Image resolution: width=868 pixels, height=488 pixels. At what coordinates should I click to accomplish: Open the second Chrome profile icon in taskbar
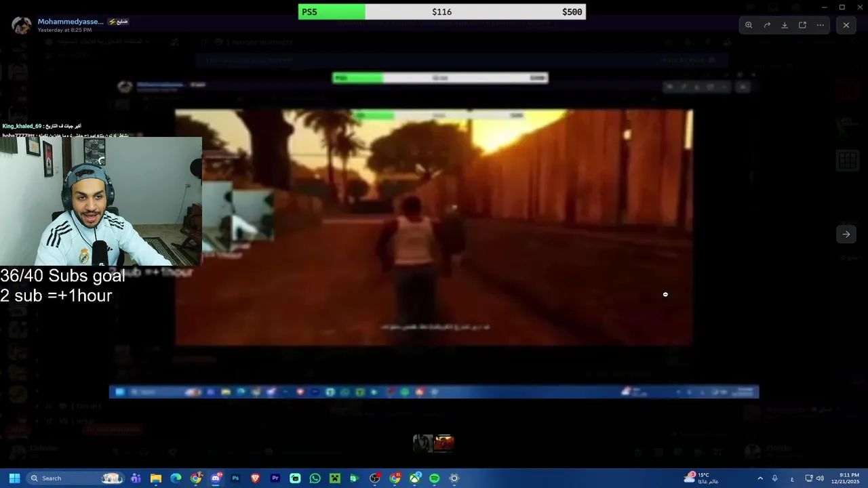395,479
